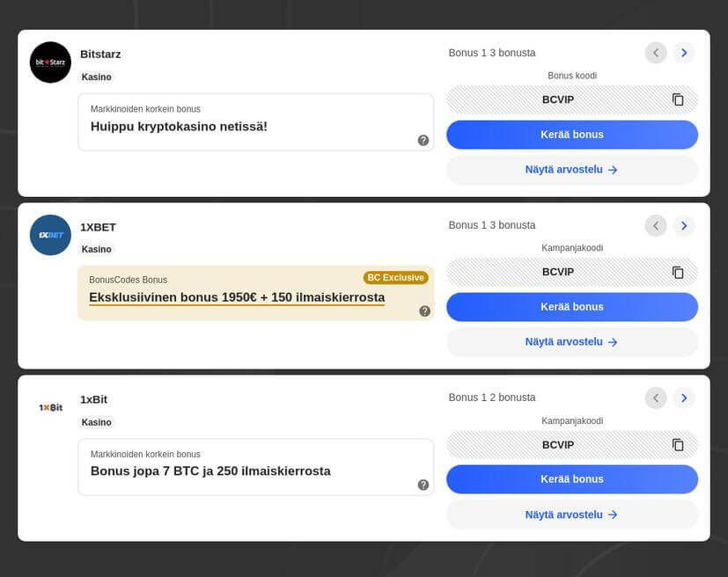Open Näytä arvostelu for 1xBit
Screen dimensions: 728x577
click(x=572, y=515)
